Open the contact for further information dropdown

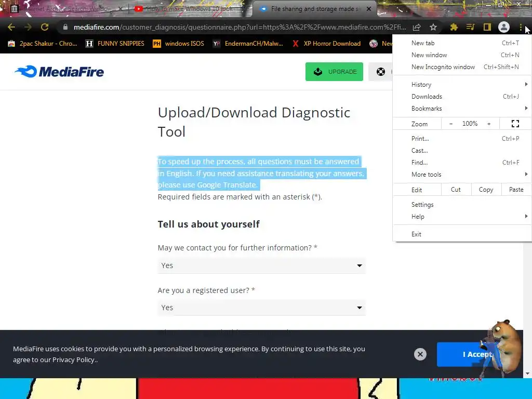[262, 265]
